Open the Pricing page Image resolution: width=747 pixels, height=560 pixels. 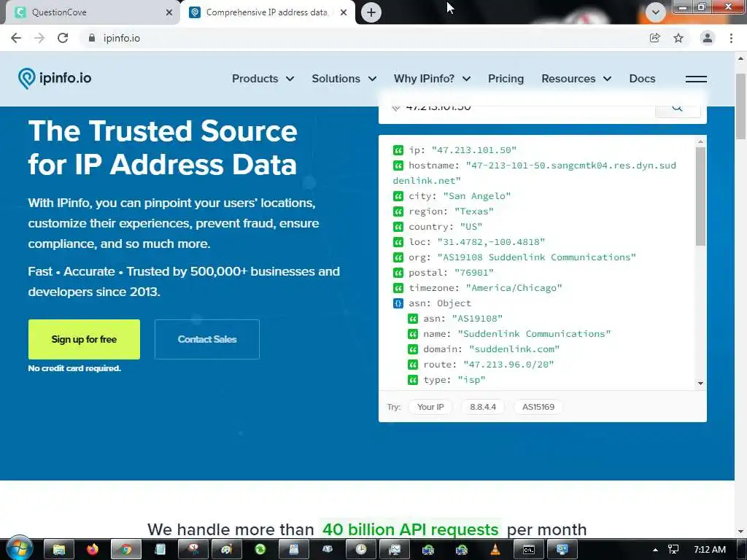(506, 79)
